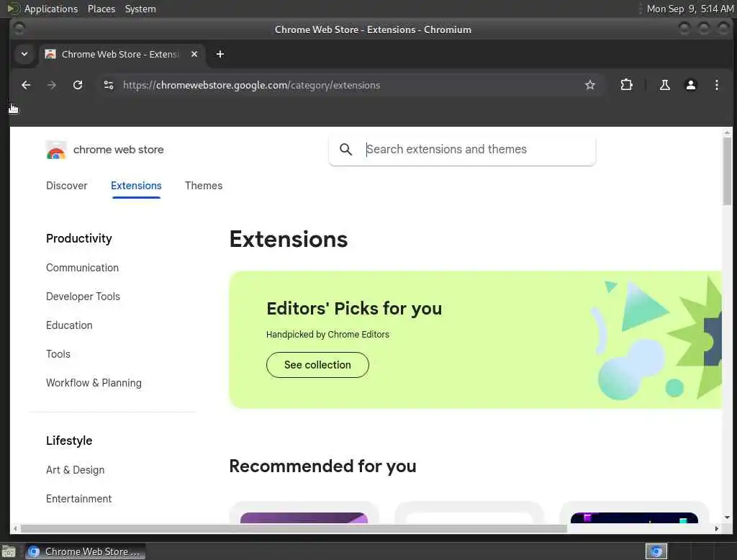This screenshot has width=737, height=560.
Task: Click the scroll right arrow
Action: 716,528
